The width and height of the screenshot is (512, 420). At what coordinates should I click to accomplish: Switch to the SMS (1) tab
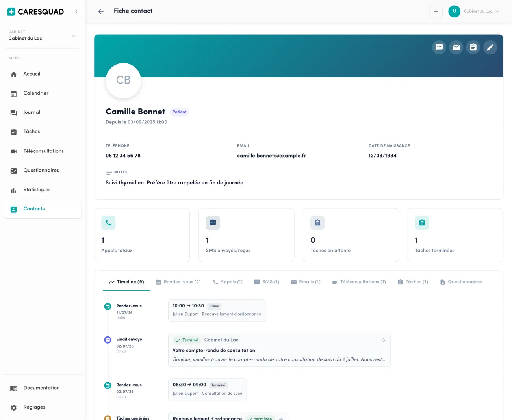[x=267, y=282]
